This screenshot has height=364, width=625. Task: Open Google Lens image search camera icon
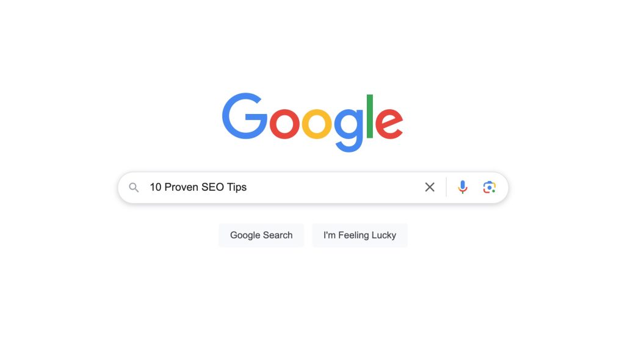(490, 187)
